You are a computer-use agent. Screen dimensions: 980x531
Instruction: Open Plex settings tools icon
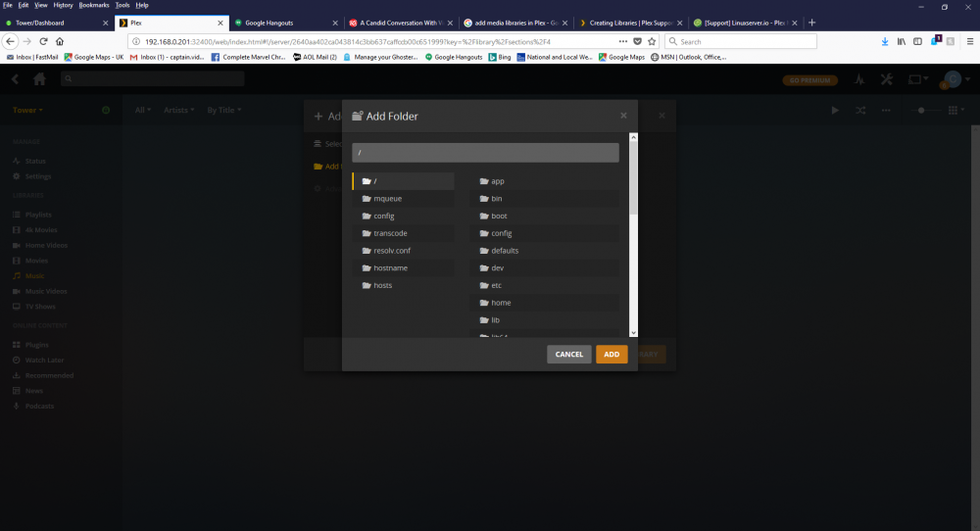[887, 79]
